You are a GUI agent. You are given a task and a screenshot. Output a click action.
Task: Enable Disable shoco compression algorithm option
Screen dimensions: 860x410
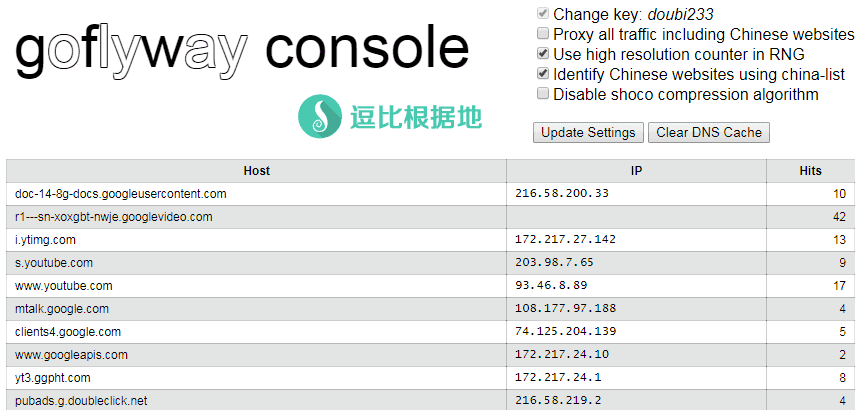click(x=543, y=94)
